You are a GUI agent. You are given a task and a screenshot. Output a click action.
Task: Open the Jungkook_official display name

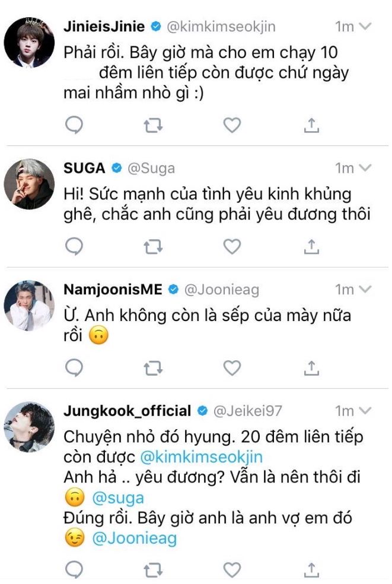[x=127, y=411]
